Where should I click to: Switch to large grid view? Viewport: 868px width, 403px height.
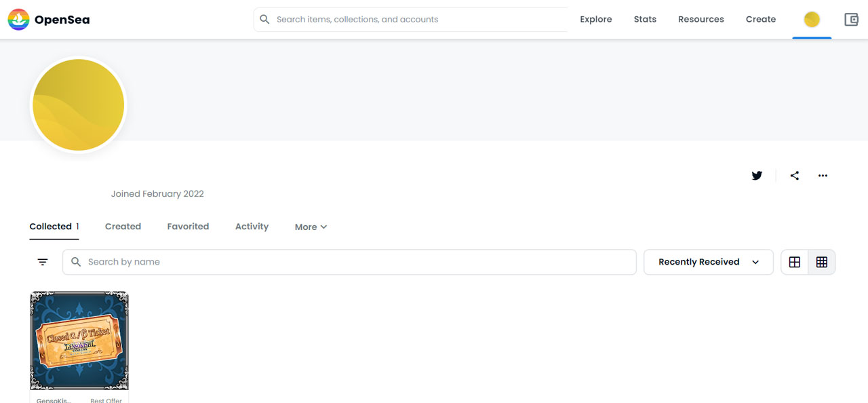[x=795, y=262]
